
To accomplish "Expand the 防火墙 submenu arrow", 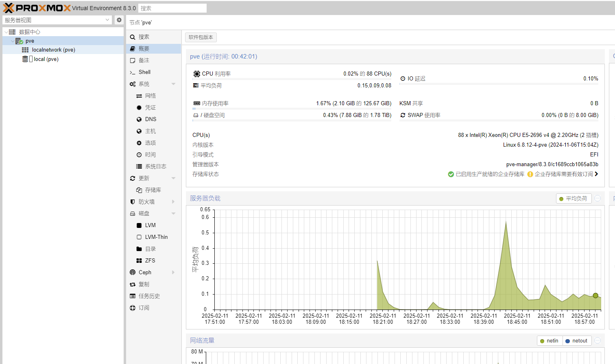I will click(174, 202).
